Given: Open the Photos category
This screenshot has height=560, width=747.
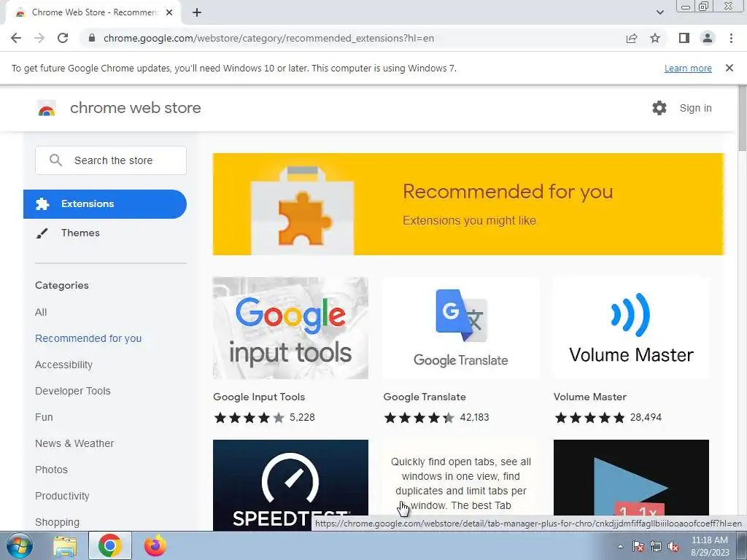Looking at the screenshot, I should (x=51, y=470).
